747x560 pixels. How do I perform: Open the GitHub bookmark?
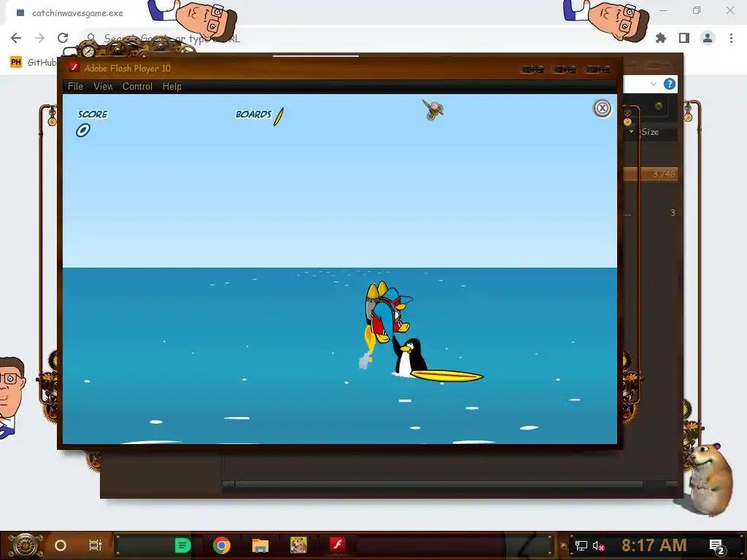coord(34,63)
